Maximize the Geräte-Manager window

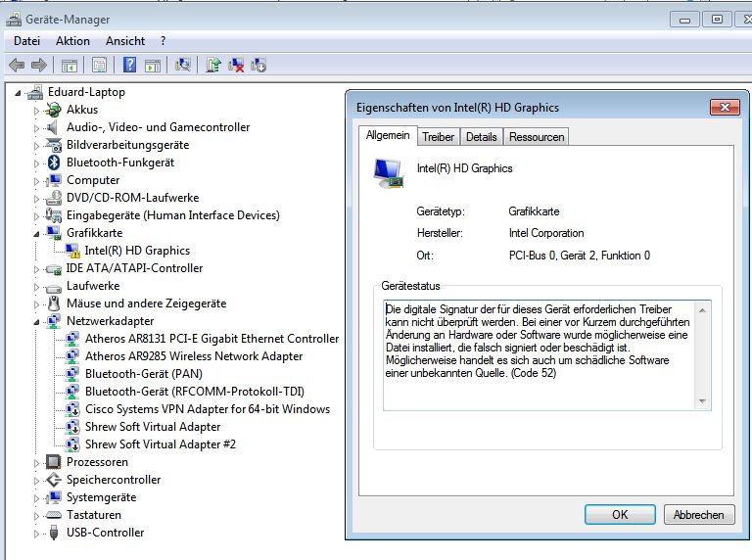717,20
